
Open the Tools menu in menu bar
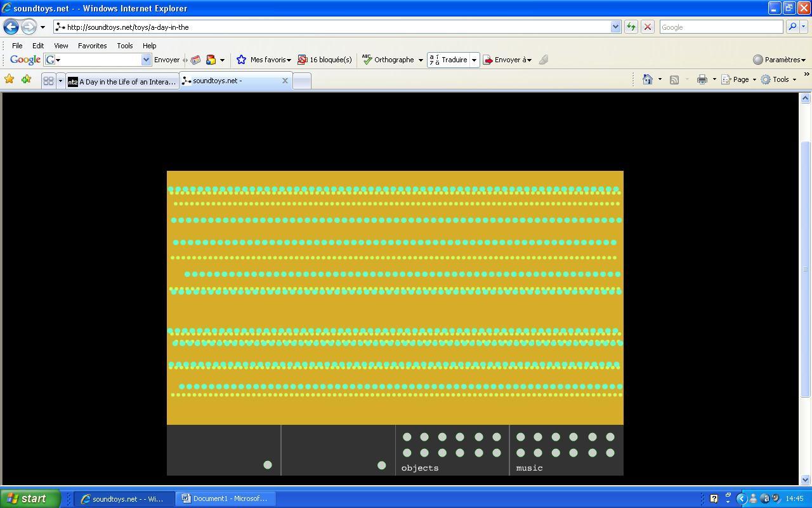124,46
